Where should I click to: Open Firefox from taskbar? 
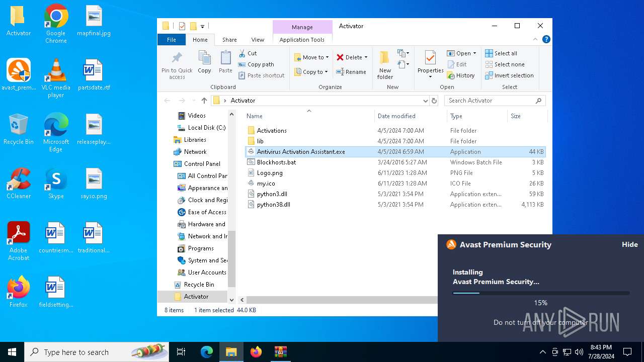click(256, 352)
